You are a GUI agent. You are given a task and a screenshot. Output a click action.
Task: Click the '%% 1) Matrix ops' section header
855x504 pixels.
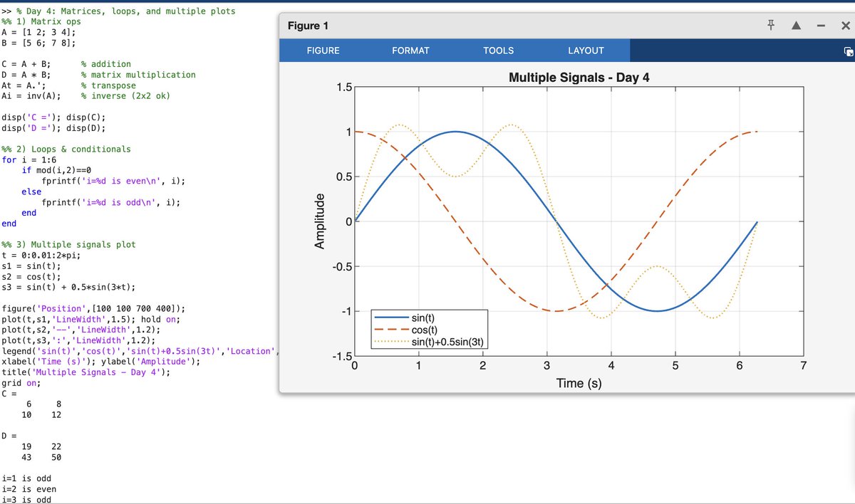tap(41, 22)
